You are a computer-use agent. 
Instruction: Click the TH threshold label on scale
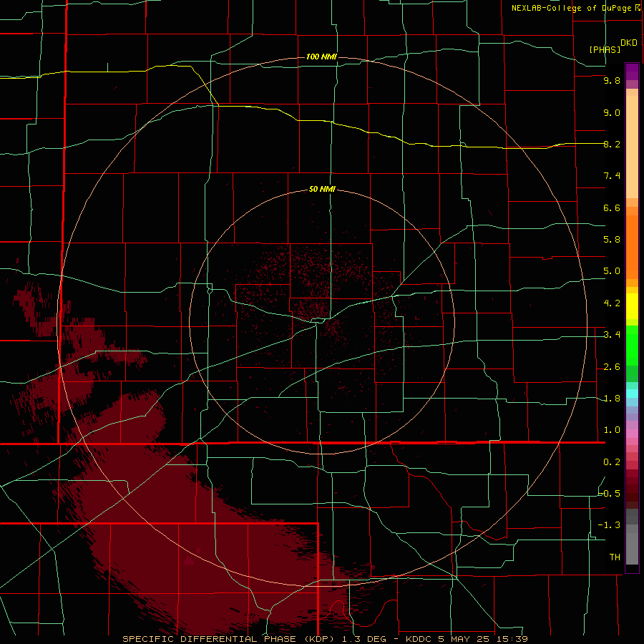(615, 557)
